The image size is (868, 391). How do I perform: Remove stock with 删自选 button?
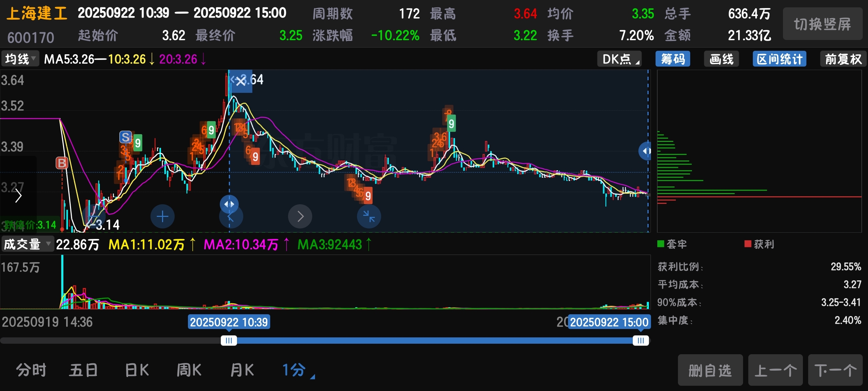coord(710,370)
